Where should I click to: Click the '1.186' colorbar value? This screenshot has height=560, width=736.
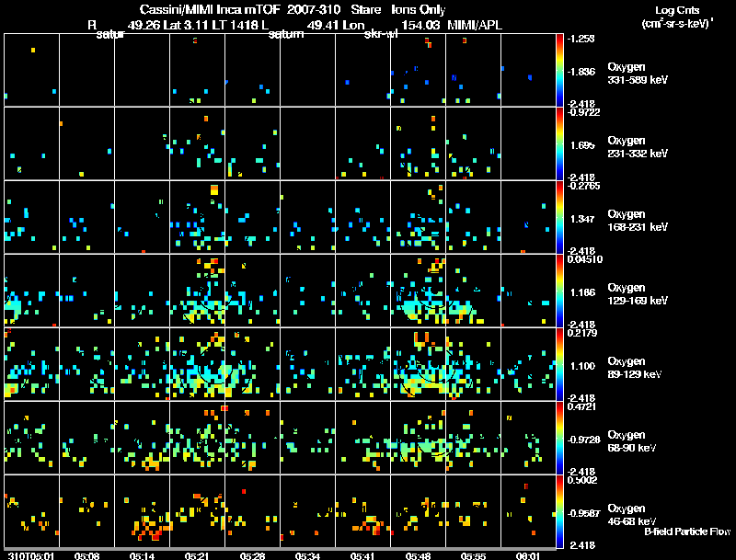[582, 292]
